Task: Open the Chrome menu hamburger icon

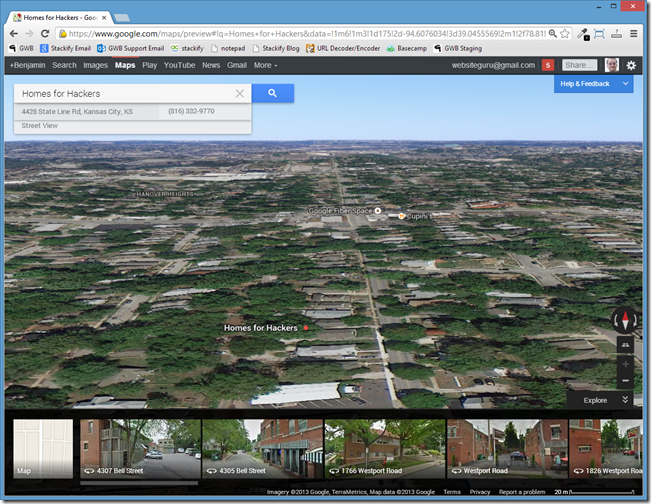Action: click(x=634, y=34)
